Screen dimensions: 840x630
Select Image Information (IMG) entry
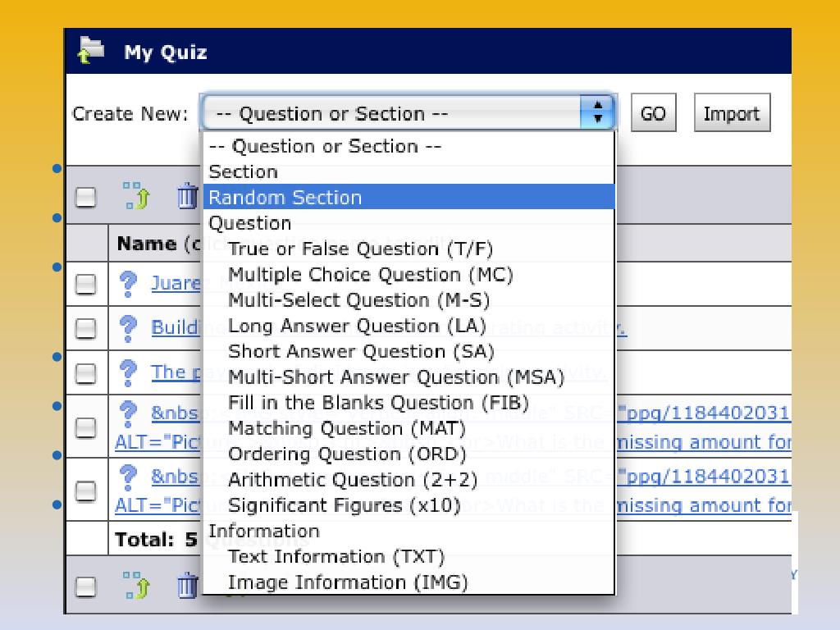pos(348,582)
